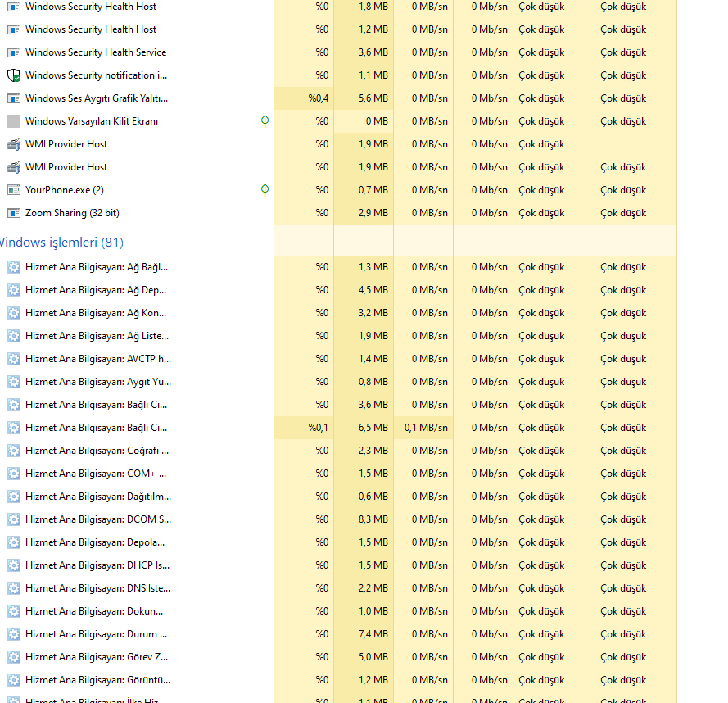This screenshot has width=728, height=703.
Task: Click the gear icon for Hizmet Ana Bilgisayarı: DHCP İs...
Action: coord(14,565)
